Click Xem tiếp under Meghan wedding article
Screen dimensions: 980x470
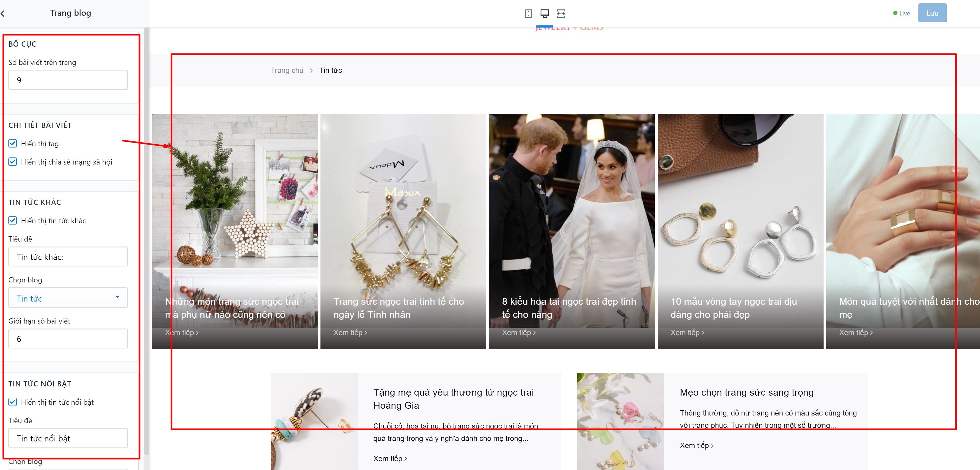(519, 332)
